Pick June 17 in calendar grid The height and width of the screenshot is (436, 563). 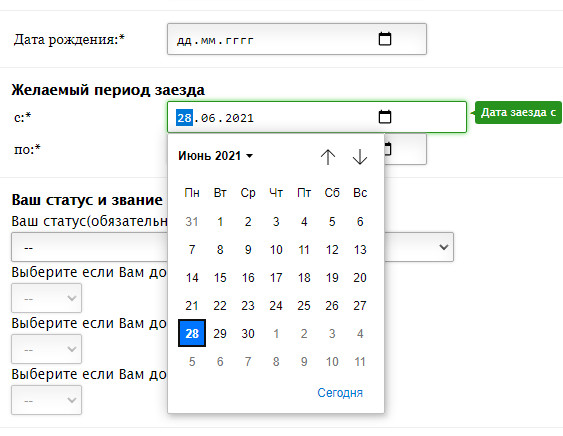[x=276, y=277]
